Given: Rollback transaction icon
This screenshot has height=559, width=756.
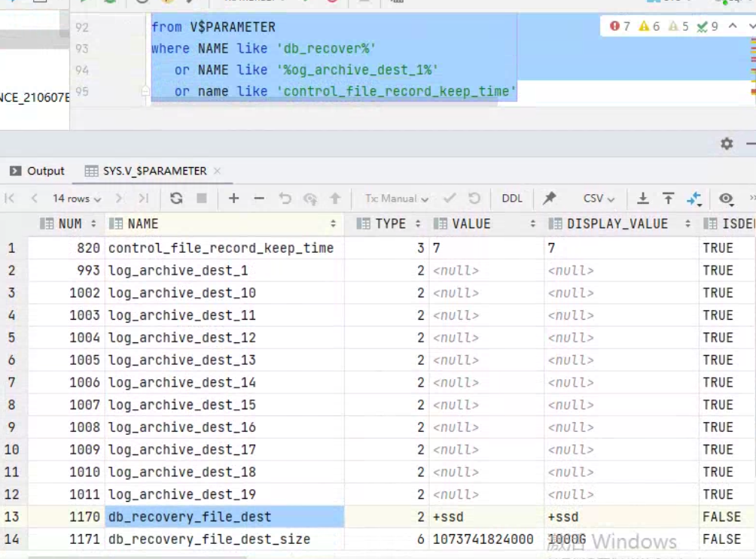Looking at the screenshot, I should pos(474,199).
